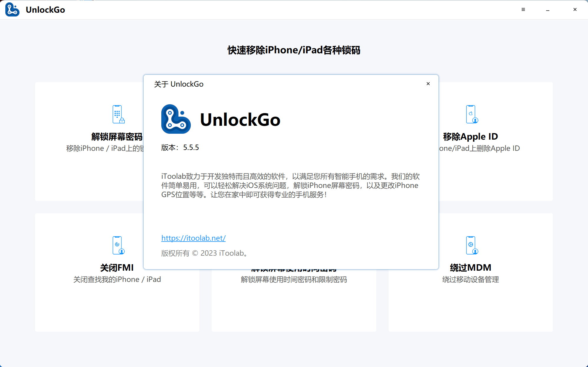Click the Bypass MDM phone icon
The width and height of the screenshot is (588, 367).
tap(472, 245)
